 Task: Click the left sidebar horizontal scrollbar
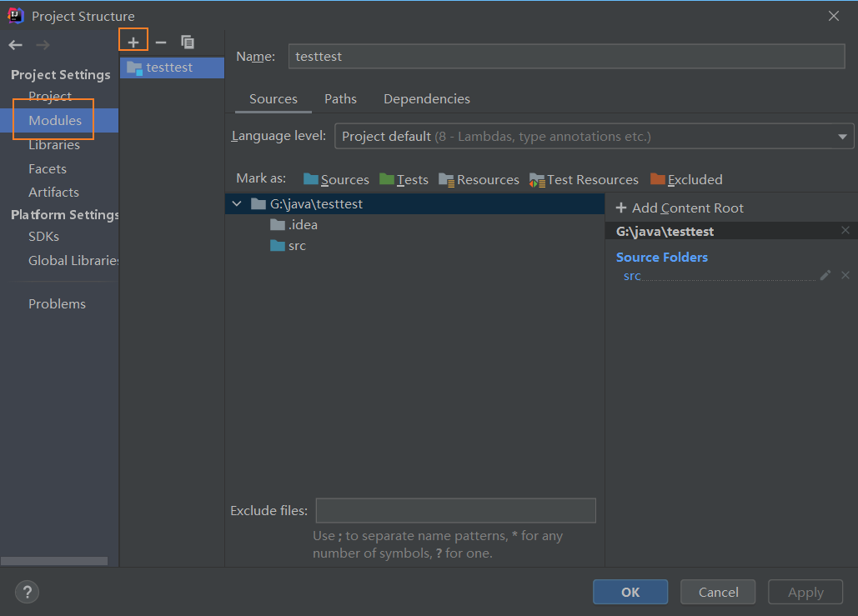[54, 561]
